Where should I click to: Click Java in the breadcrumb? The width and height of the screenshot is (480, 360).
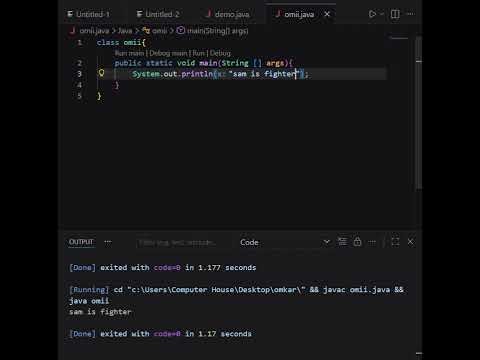125,31
